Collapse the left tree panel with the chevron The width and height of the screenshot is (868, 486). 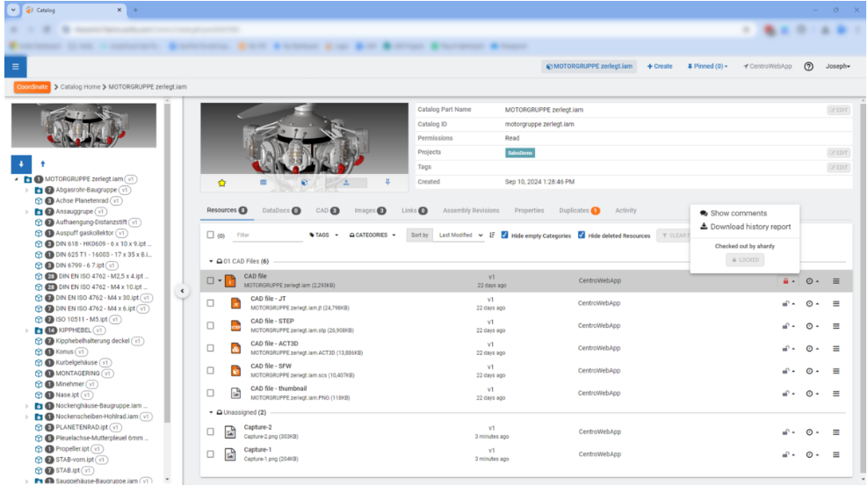[182, 291]
